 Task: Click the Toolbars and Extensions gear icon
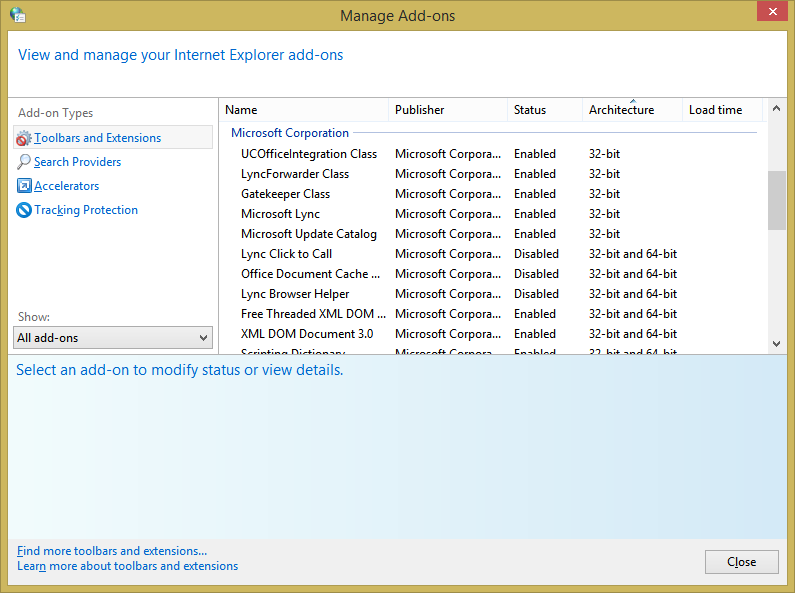click(x=23, y=138)
